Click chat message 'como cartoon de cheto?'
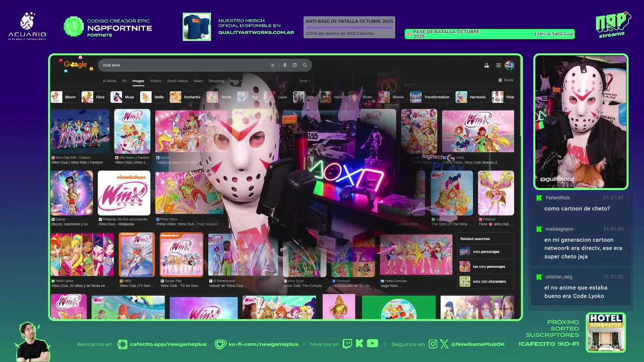Viewport: 644px width, 362px height. pyautogui.click(x=577, y=208)
